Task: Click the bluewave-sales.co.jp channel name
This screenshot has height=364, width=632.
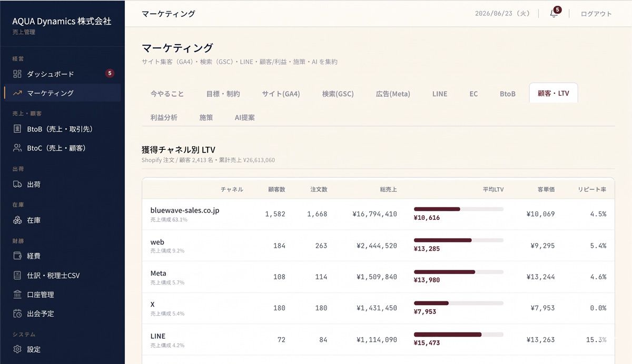Action: tap(185, 210)
